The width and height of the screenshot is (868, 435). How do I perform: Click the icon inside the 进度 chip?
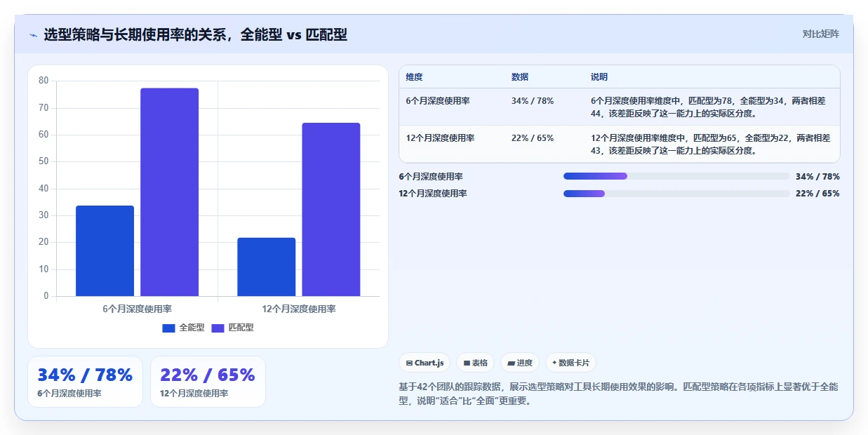click(x=511, y=363)
